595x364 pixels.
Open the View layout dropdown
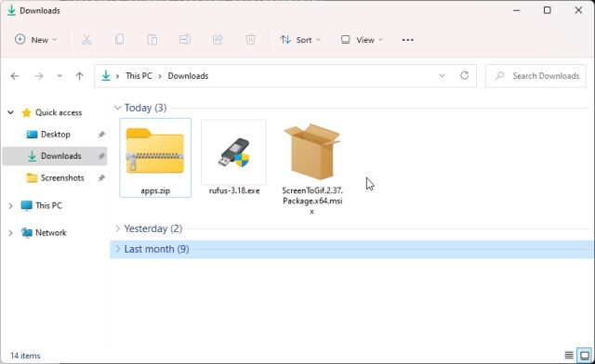pyautogui.click(x=362, y=40)
